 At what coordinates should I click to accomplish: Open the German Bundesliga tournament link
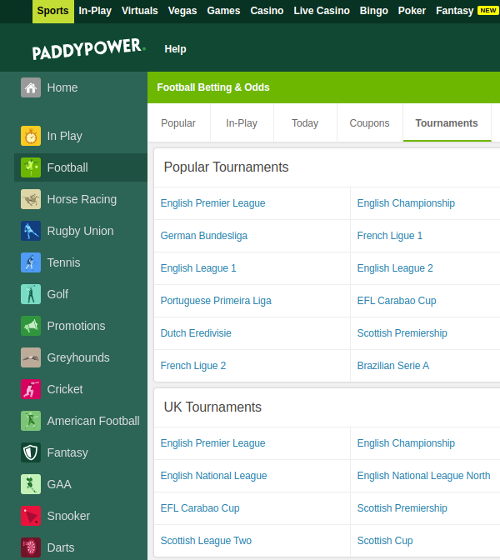coord(204,235)
